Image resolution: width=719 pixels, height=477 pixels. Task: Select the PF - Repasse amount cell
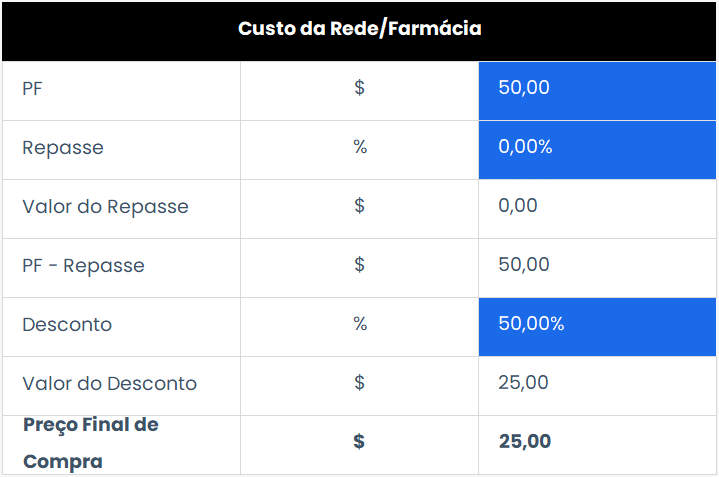524,265
